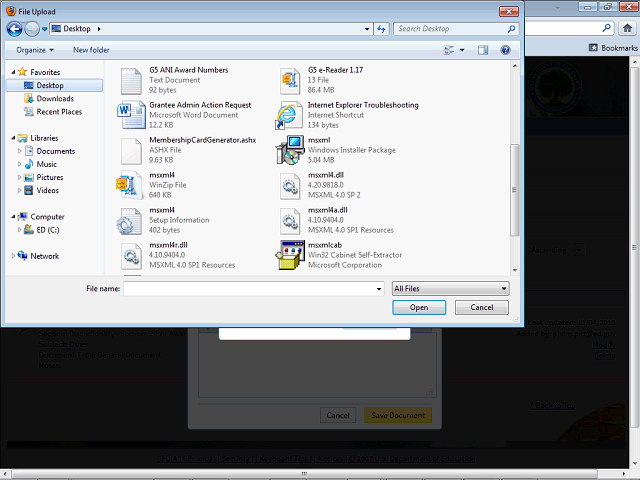Expand the Music library arrow

click(x=19, y=164)
